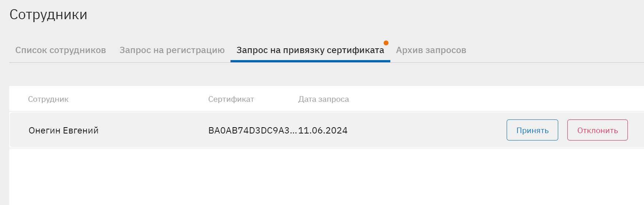Screen dimensions: 644x205
Task: Click the certificate number BA0AB74D3DC9A3
Action: 249,131
